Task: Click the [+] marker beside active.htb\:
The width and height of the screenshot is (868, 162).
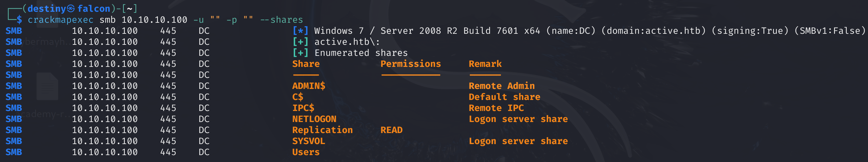Action: point(300,42)
